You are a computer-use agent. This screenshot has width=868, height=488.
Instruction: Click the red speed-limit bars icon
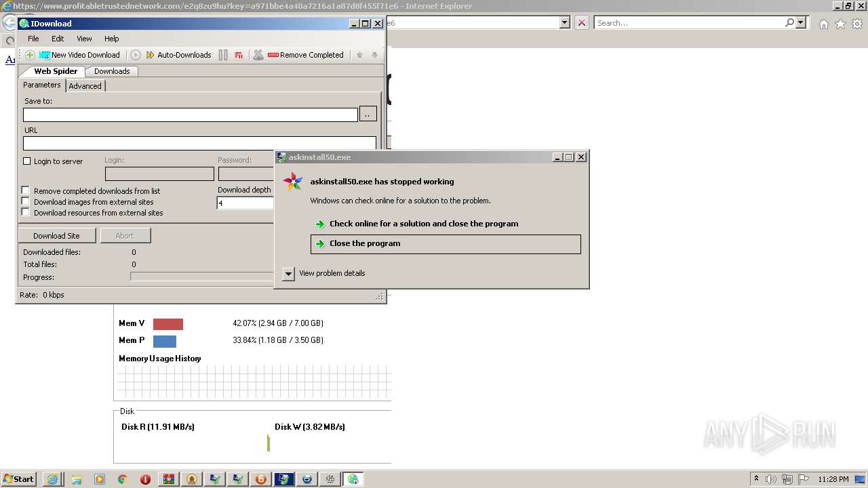pyautogui.click(x=239, y=55)
